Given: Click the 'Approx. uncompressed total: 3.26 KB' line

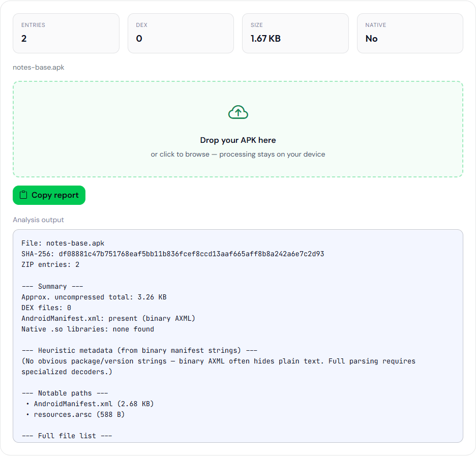Looking at the screenshot, I should point(94,297).
